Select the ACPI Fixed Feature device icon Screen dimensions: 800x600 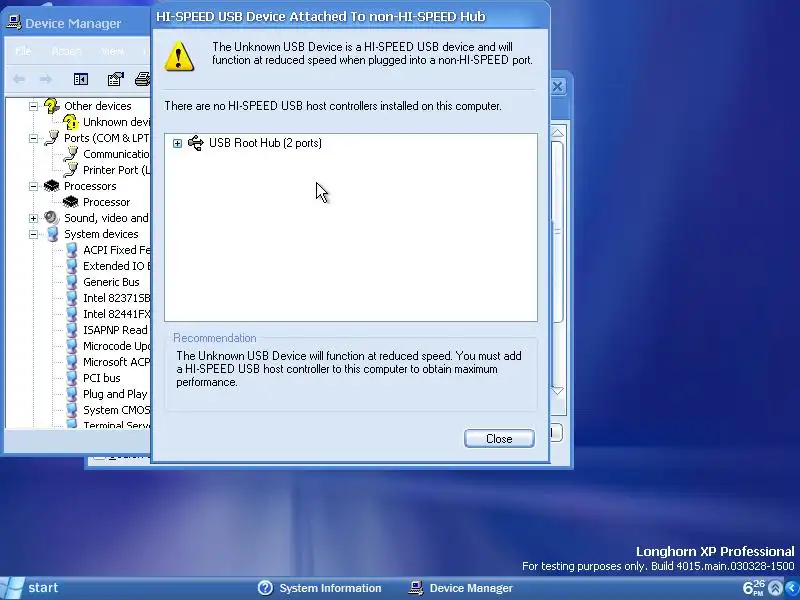pyautogui.click(x=72, y=250)
